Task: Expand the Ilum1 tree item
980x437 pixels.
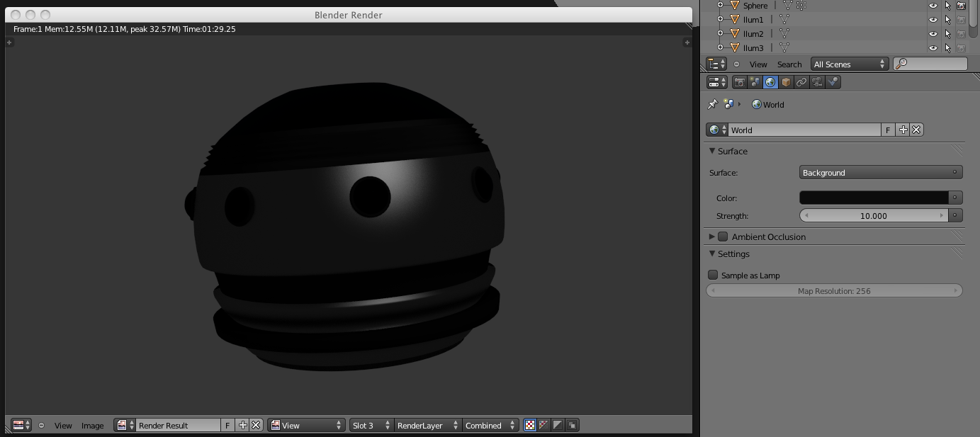Action: 720,19
